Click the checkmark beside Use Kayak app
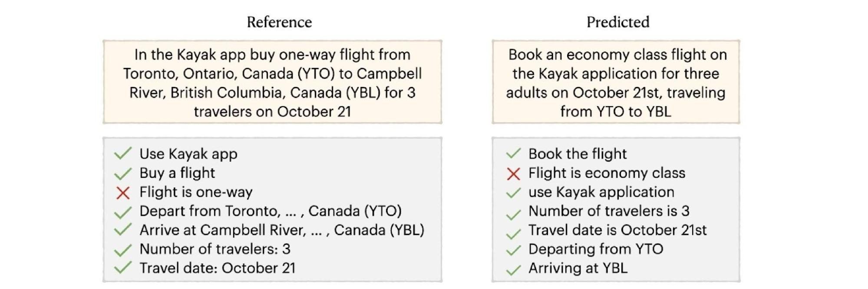This screenshot has width=868, height=289. [123, 153]
